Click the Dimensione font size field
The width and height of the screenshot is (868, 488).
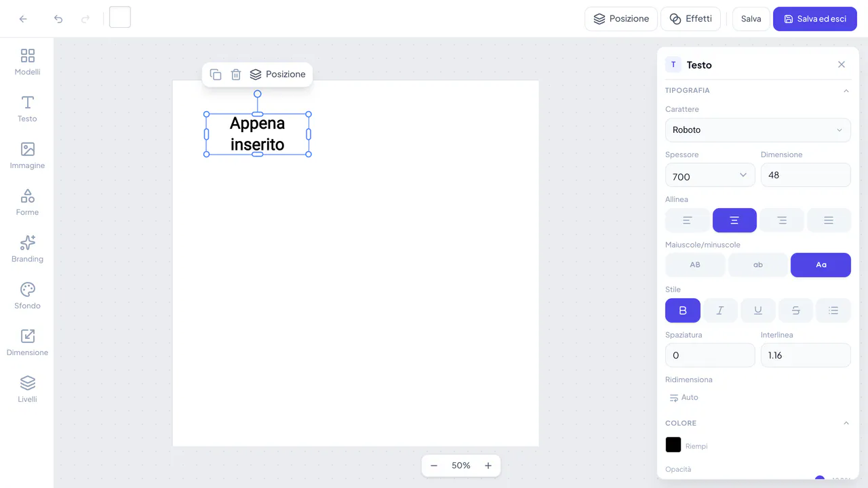806,175
